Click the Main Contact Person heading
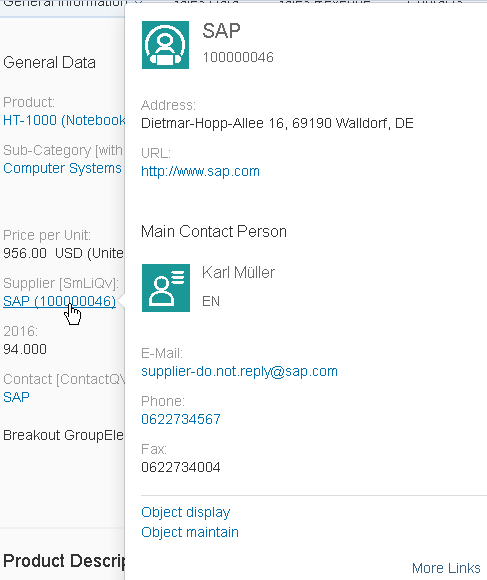The height and width of the screenshot is (580, 487). pyautogui.click(x=214, y=232)
